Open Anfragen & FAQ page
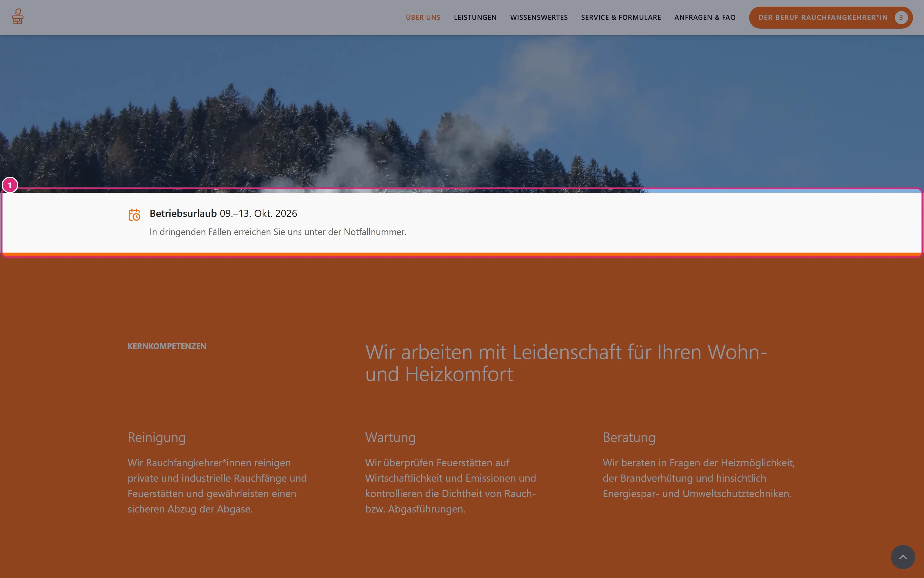Screen dimensions: 924x578 pyautogui.click(x=705, y=18)
